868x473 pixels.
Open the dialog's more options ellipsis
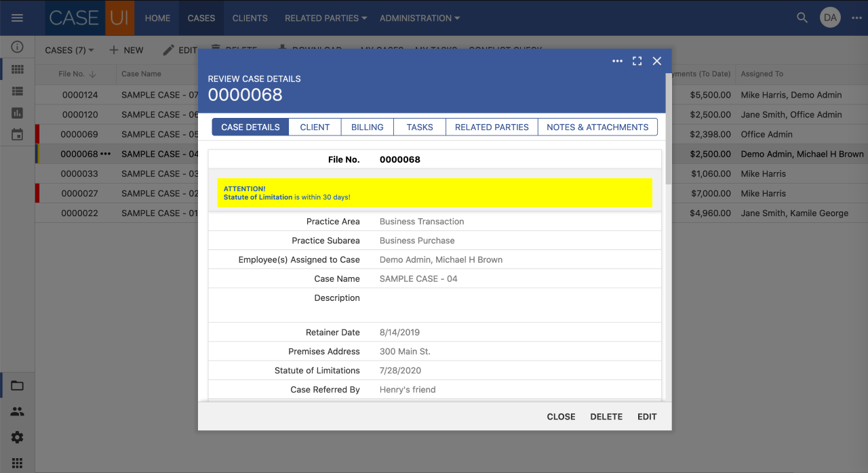tap(617, 61)
